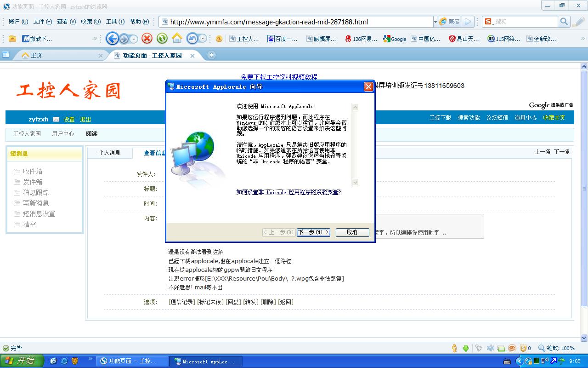
Task: Expand the address bar URL history dropdown
Action: (435, 22)
